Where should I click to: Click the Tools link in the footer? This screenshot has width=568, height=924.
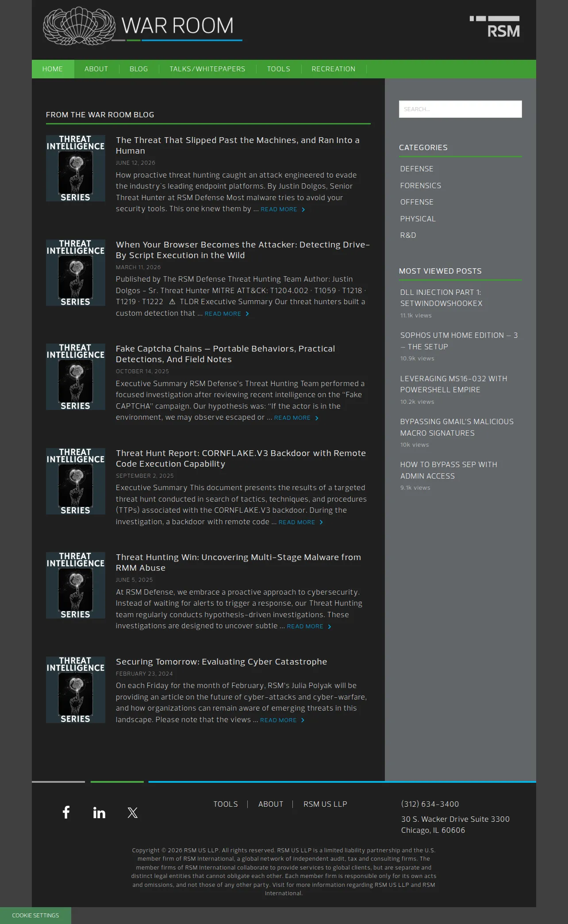[226, 804]
